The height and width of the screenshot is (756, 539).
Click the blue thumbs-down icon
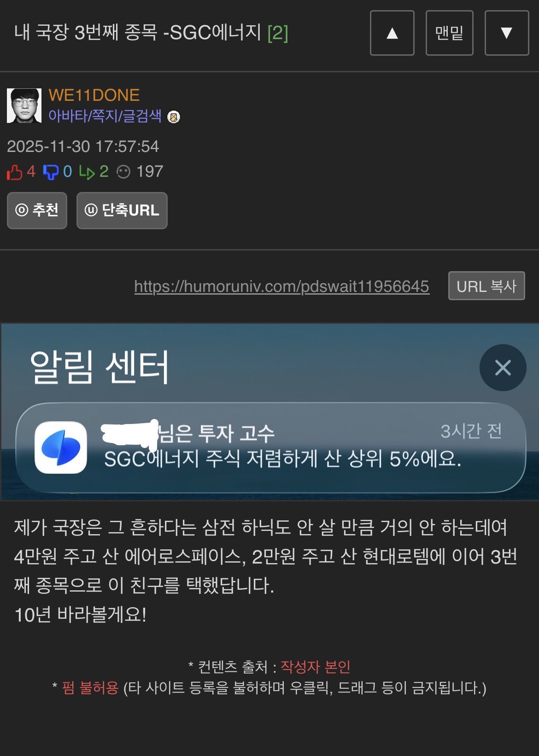(x=51, y=172)
